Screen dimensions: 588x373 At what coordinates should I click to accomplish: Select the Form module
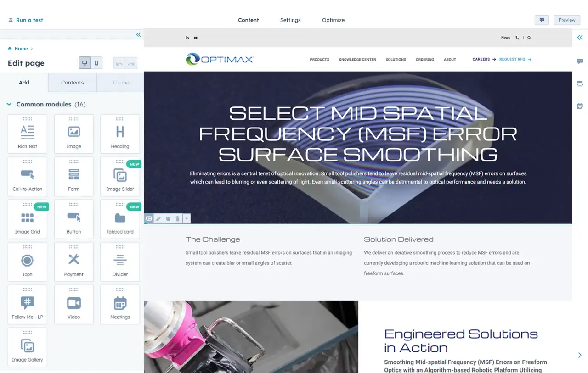click(x=74, y=176)
